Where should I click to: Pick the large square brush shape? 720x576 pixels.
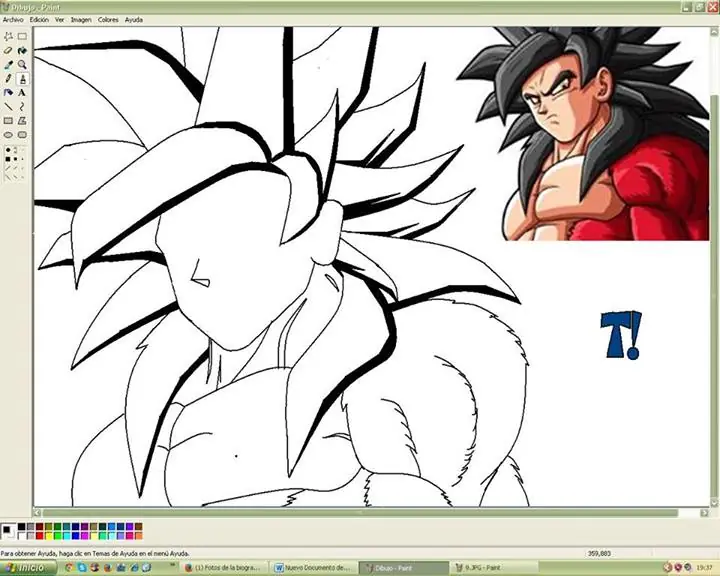(8, 159)
